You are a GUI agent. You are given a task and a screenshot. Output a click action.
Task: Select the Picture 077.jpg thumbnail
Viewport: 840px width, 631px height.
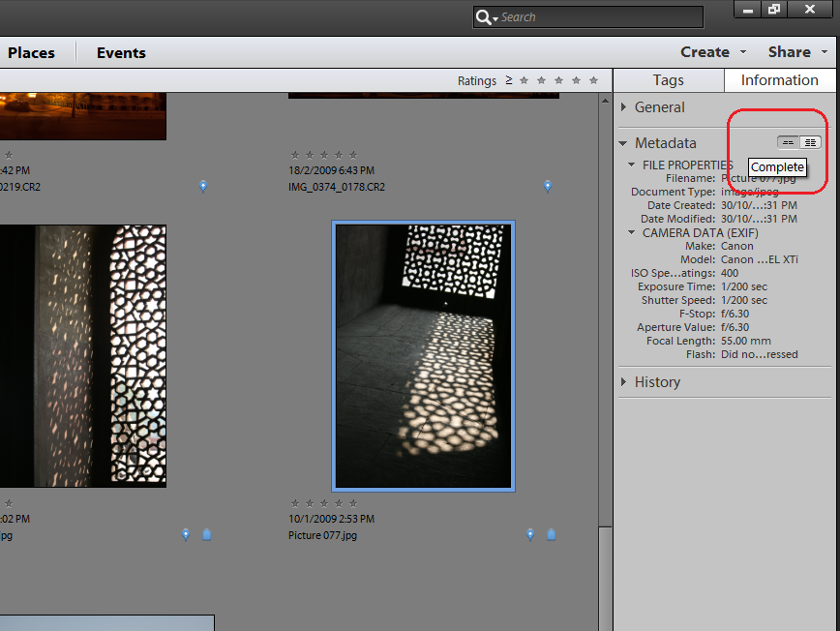tap(422, 355)
